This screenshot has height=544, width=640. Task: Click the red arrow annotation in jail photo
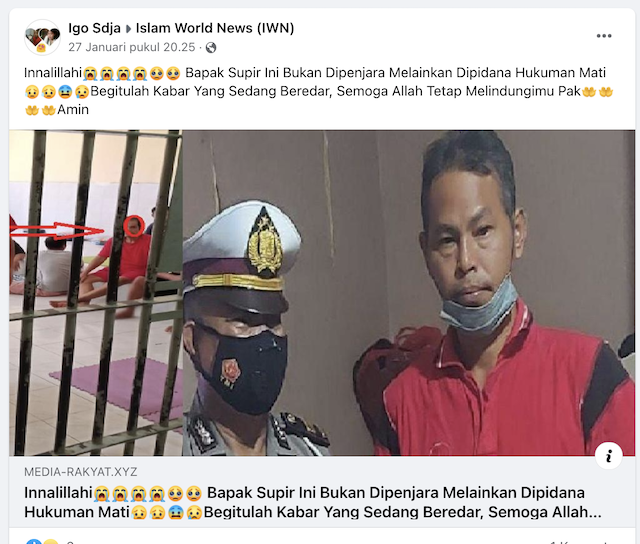point(57,231)
